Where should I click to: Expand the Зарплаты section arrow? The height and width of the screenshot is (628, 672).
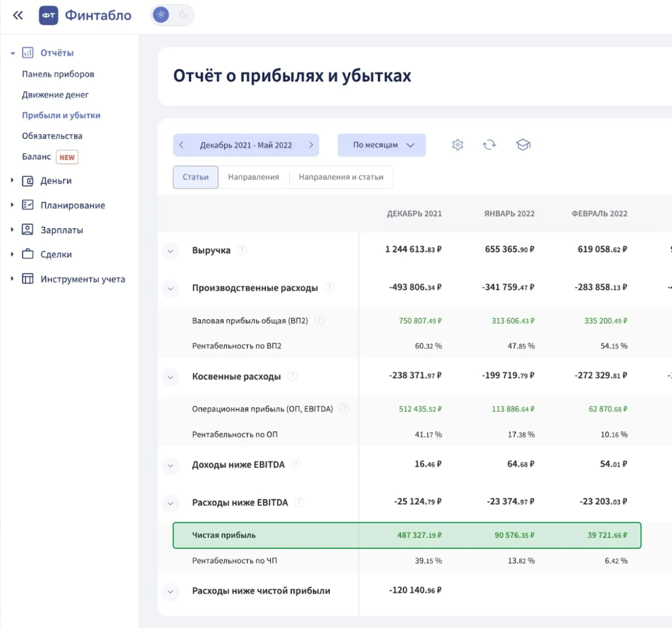coord(12,229)
